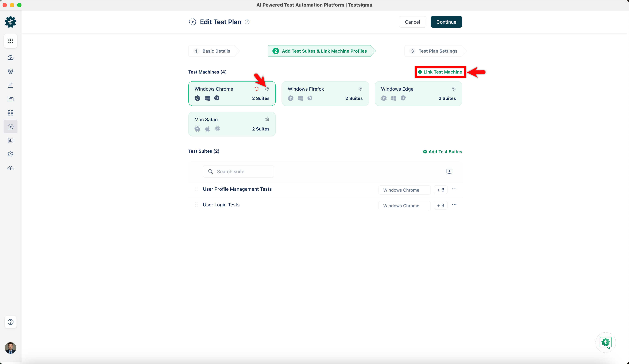Click the red remove icon on Windows Chrome card
This screenshot has height=364, width=629.
[256, 89]
